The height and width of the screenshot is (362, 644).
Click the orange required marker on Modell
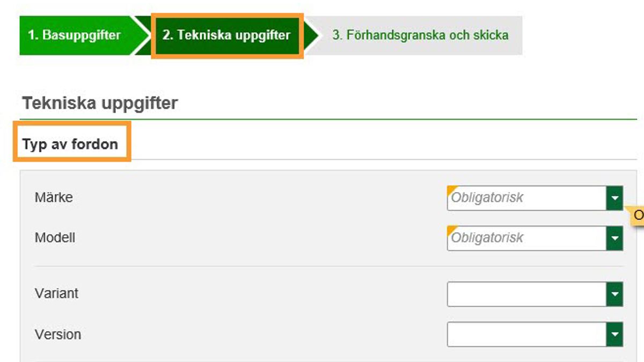(450, 230)
